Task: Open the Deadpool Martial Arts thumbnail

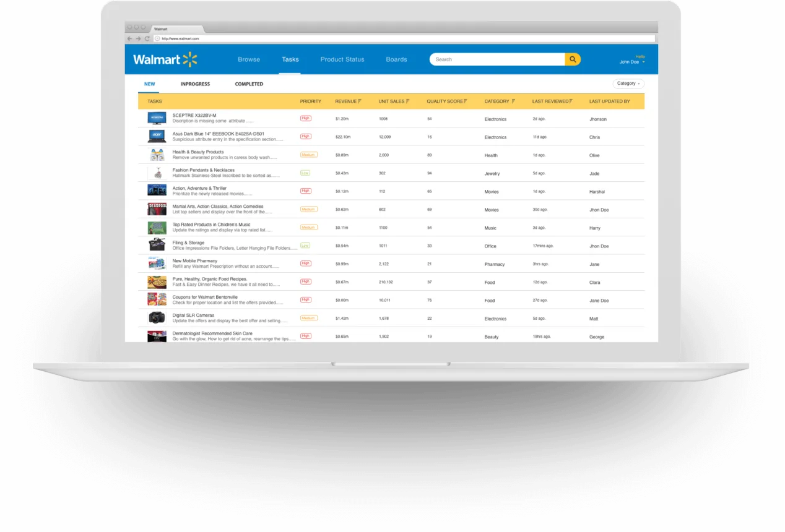Action: (157, 209)
